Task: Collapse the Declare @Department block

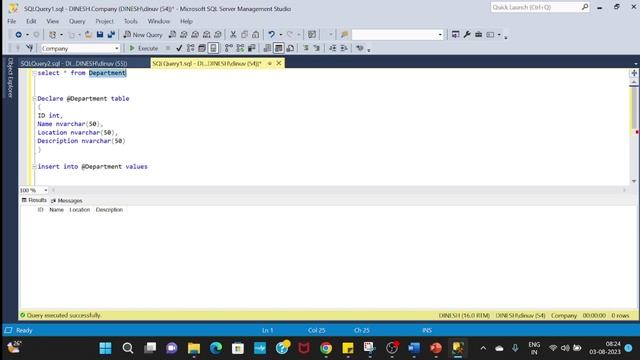Action: click(34, 99)
